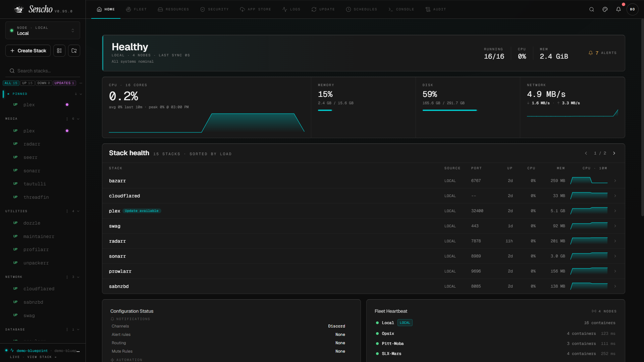Viewport: 644px width, 362px height.
Task: Toggle the UPDATES 1 stack filter
Action: 64,83
